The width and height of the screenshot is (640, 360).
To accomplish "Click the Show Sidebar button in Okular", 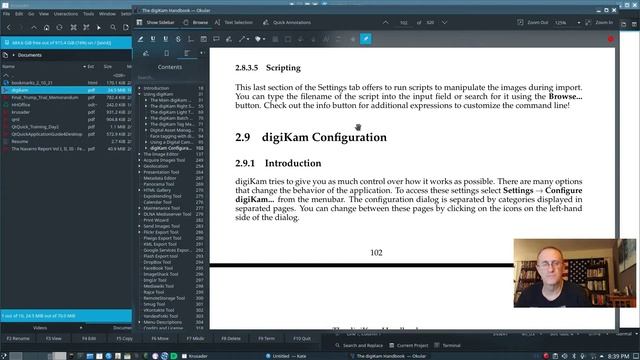I will (x=156, y=22).
